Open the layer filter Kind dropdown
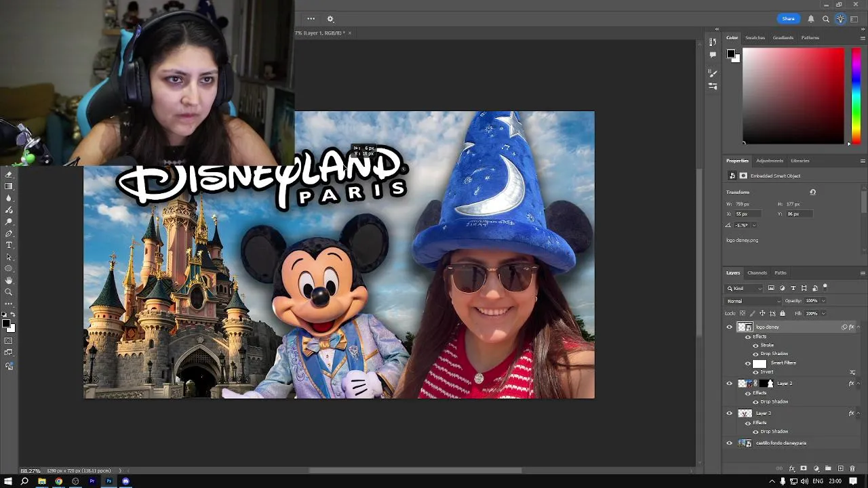The image size is (868, 488). click(x=744, y=288)
